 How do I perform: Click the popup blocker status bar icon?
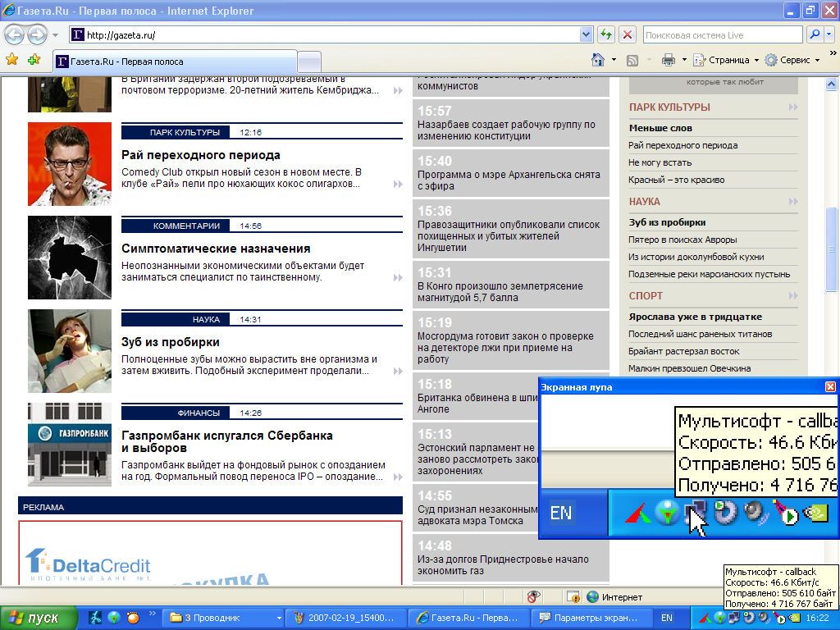coord(532,597)
